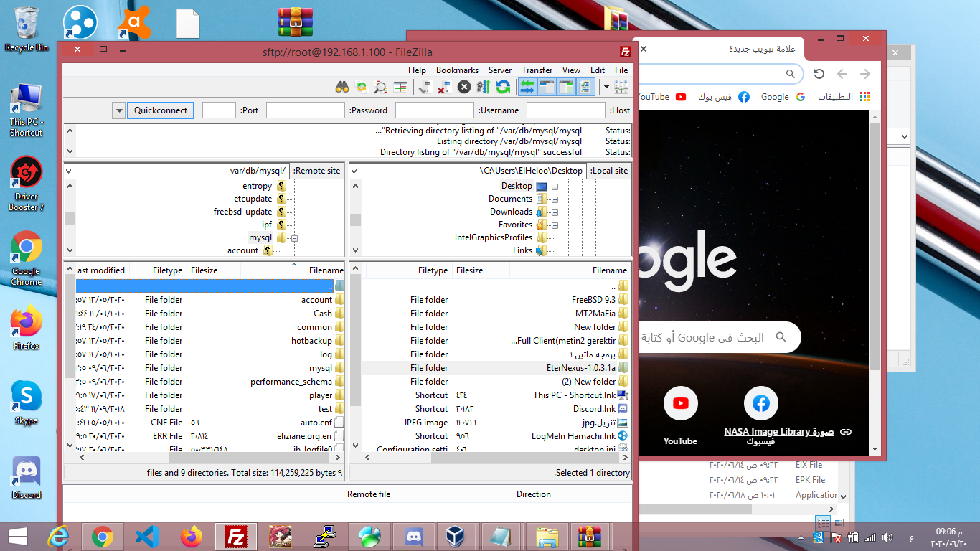Toggle directory comparison
This screenshot has height=551, width=980.
[381, 87]
